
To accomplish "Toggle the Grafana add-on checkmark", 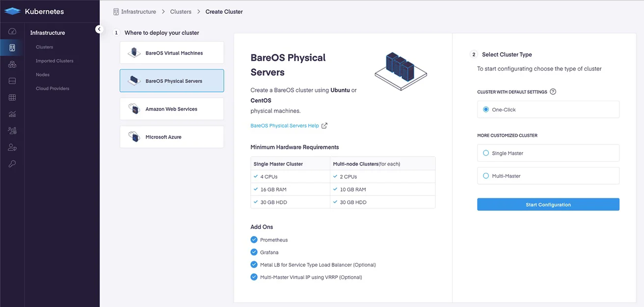I will click(254, 252).
